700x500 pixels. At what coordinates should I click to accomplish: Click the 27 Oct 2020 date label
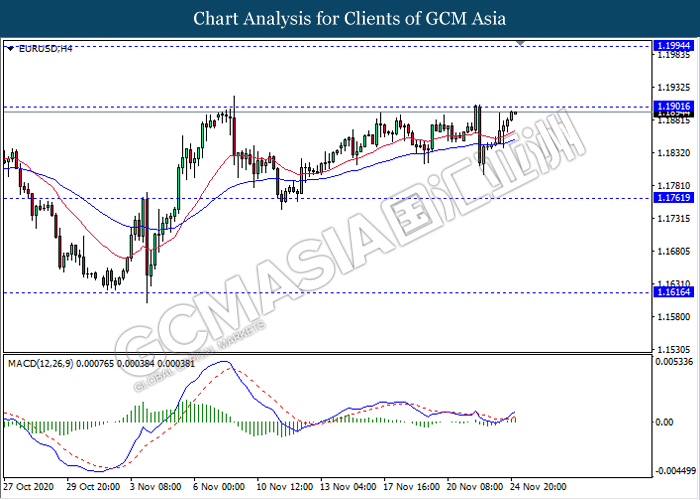[29, 487]
